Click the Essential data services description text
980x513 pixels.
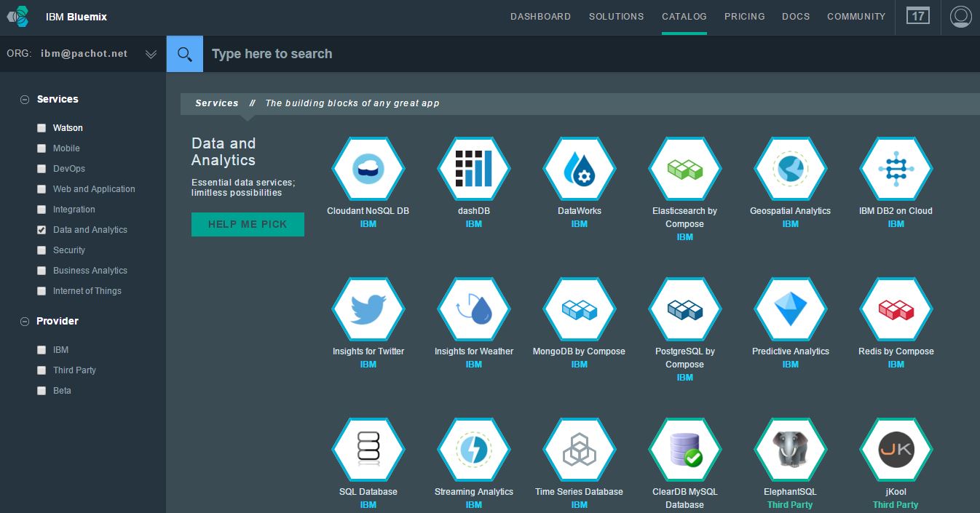click(x=243, y=188)
